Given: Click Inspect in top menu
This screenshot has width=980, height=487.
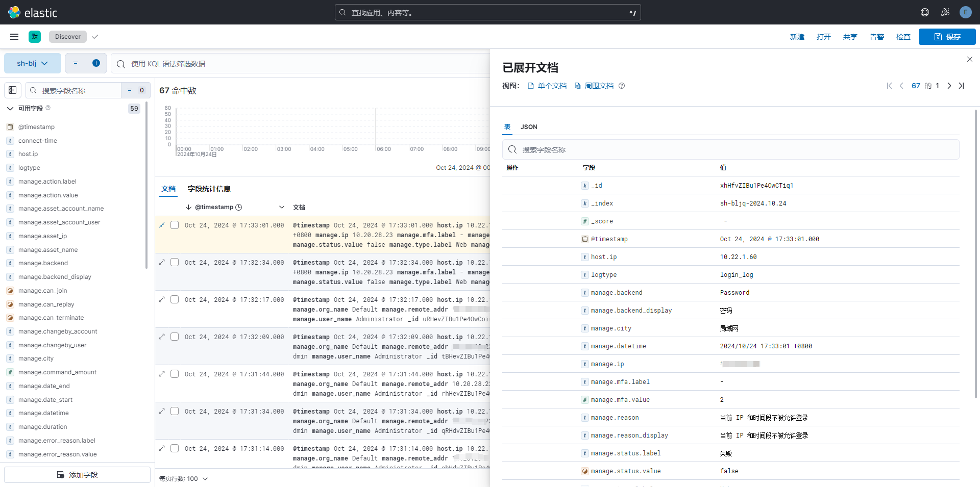Looking at the screenshot, I should tap(903, 37).
